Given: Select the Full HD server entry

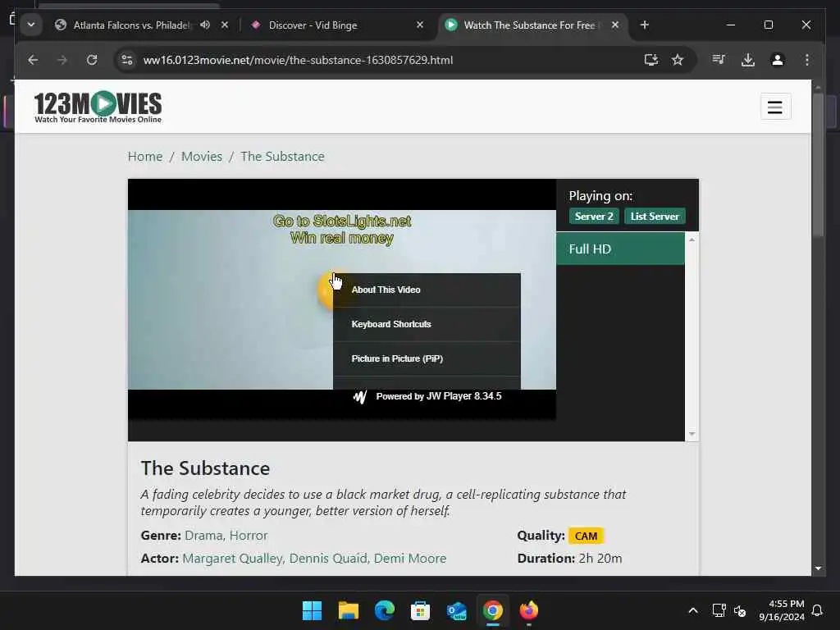Looking at the screenshot, I should [x=620, y=249].
